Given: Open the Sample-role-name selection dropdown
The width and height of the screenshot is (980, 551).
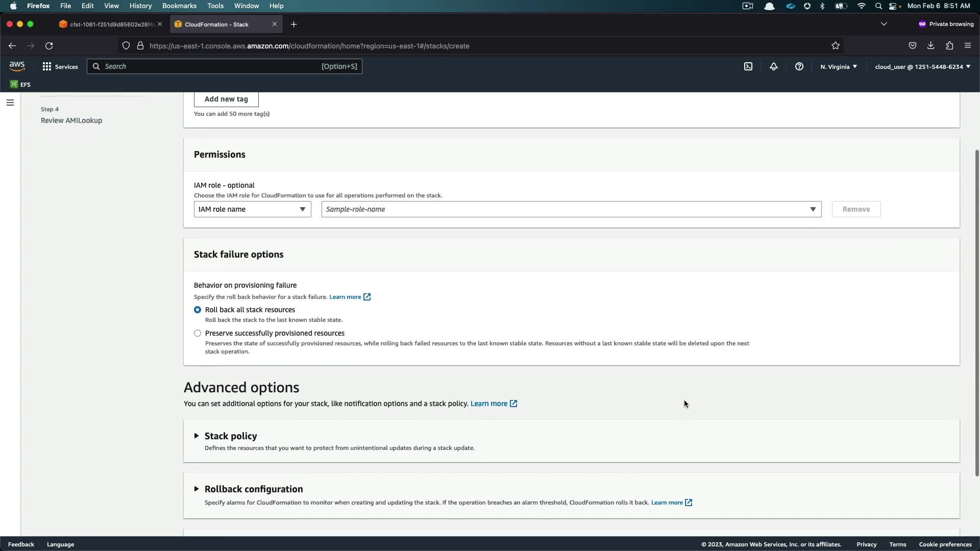Looking at the screenshot, I should 571,209.
